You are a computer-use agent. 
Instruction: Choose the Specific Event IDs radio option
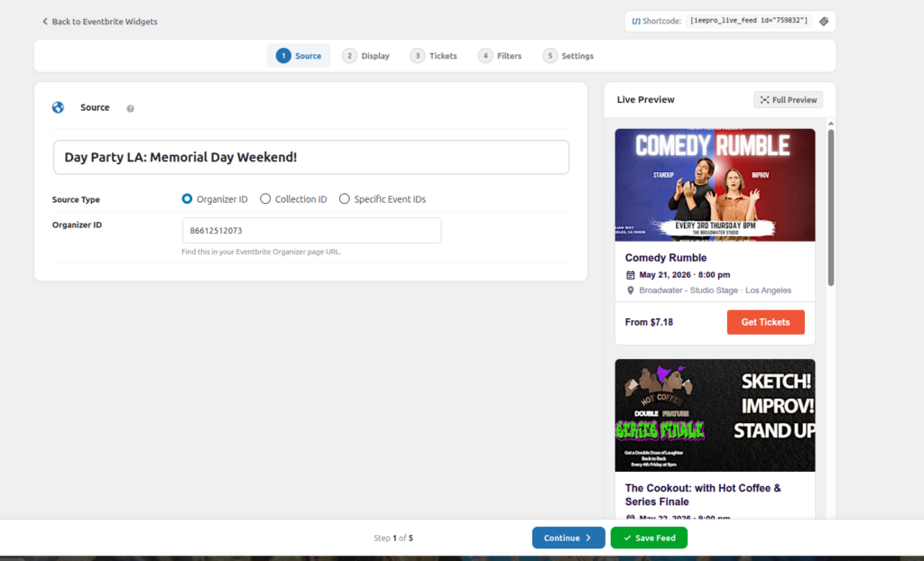coord(344,198)
